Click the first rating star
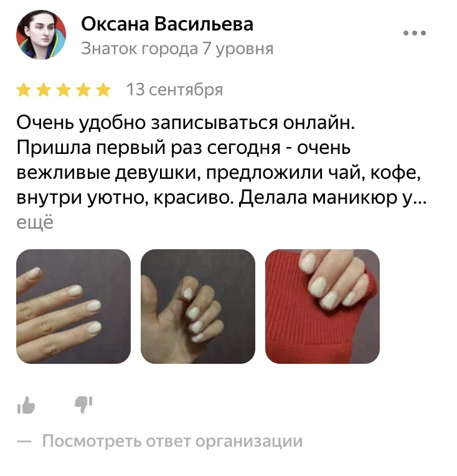 tap(24, 90)
